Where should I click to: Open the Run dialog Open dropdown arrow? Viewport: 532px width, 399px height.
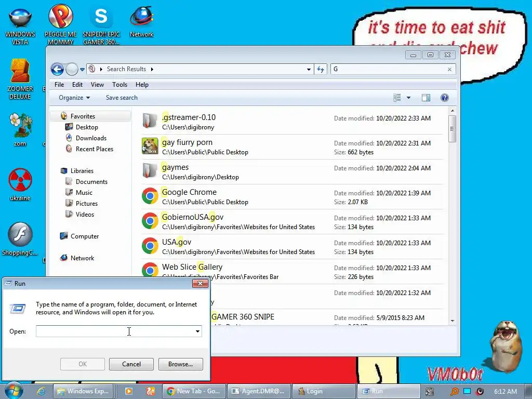click(197, 331)
